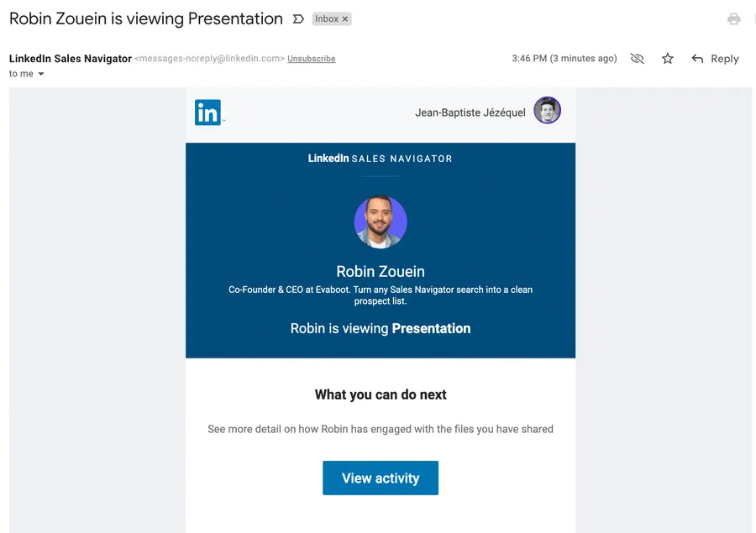Remove the Inbox label via its x

tap(344, 18)
